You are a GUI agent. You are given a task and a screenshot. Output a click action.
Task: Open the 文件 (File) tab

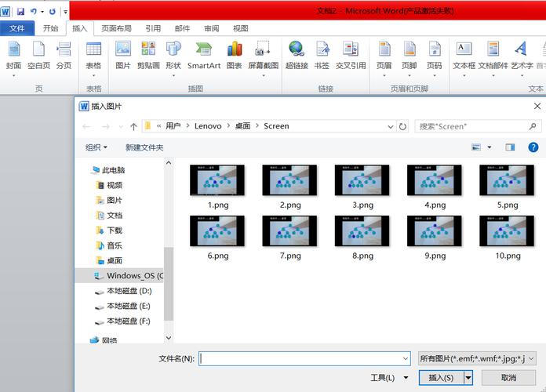pyautogui.click(x=17, y=28)
